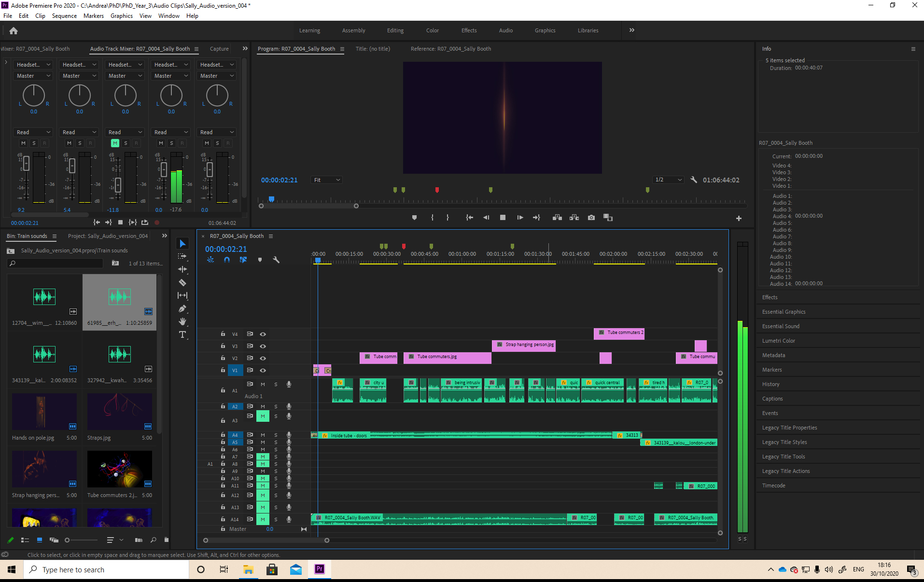Screen dimensions: 924x582
Task: Add marker in Program monitor
Action: pos(414,218)
